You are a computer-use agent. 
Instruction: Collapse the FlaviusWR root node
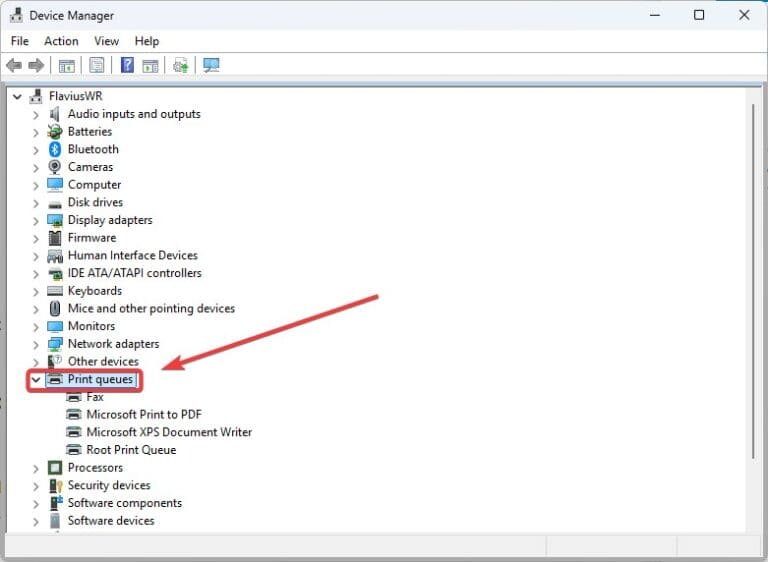[18, 97]
